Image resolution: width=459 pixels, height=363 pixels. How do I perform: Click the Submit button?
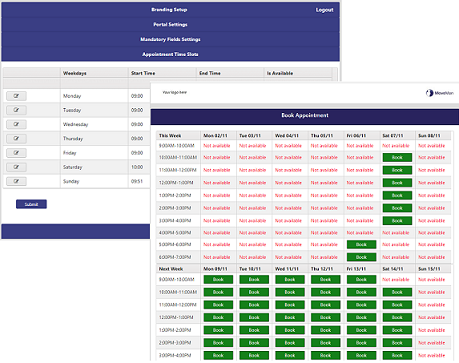click(31, 204)
